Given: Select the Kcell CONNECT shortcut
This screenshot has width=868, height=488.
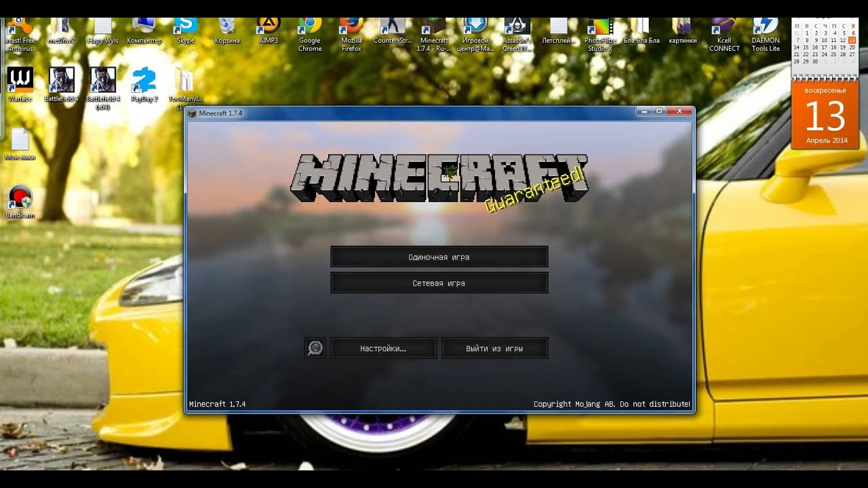Looking at the screenshot, I should (724, 35).
